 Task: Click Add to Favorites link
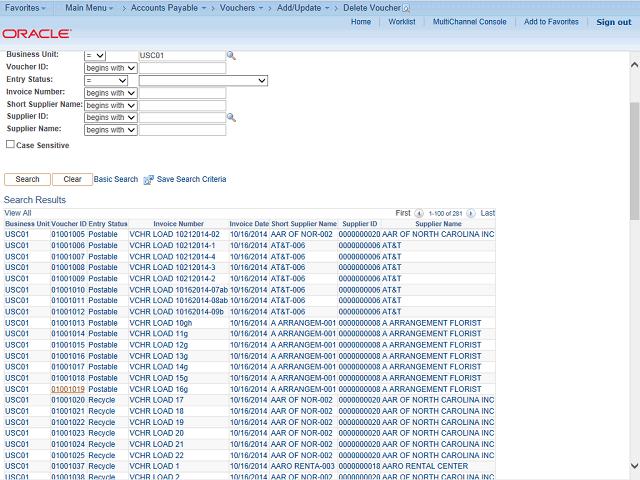coord(551,22)
